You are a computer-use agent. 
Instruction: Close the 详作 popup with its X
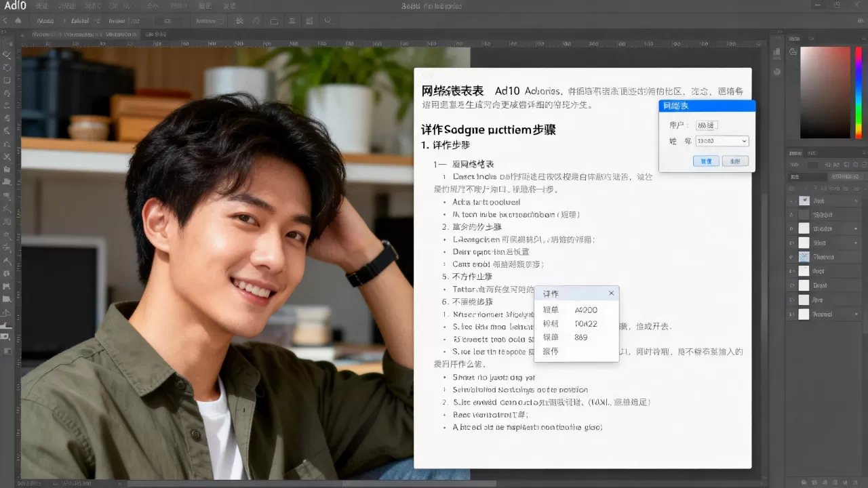(x=611, y=293)
